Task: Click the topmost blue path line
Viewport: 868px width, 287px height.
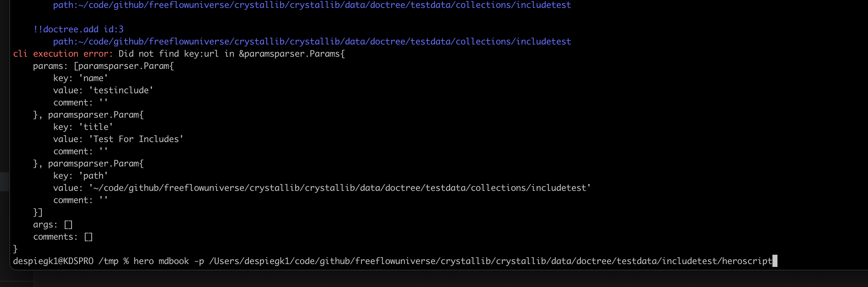Action: 312,5
